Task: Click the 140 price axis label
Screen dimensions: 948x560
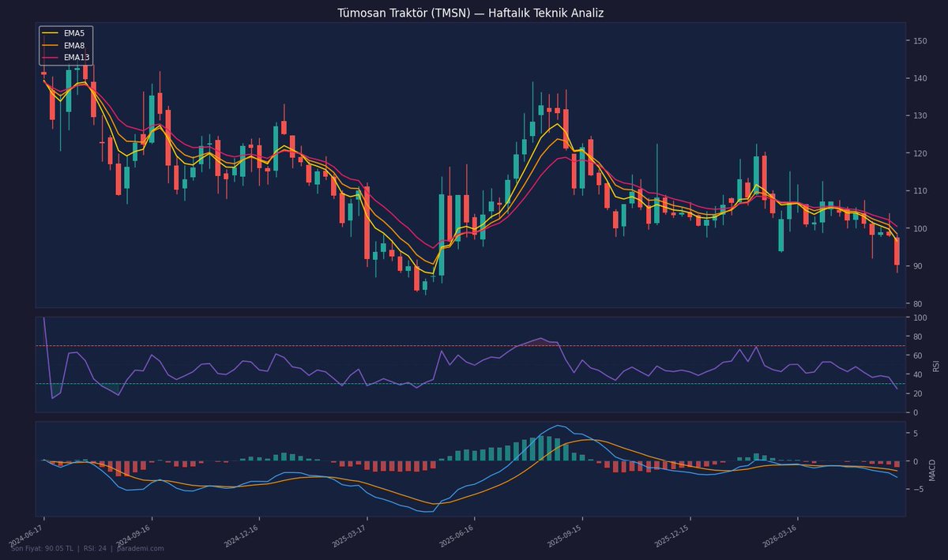Action: (921, 78)
